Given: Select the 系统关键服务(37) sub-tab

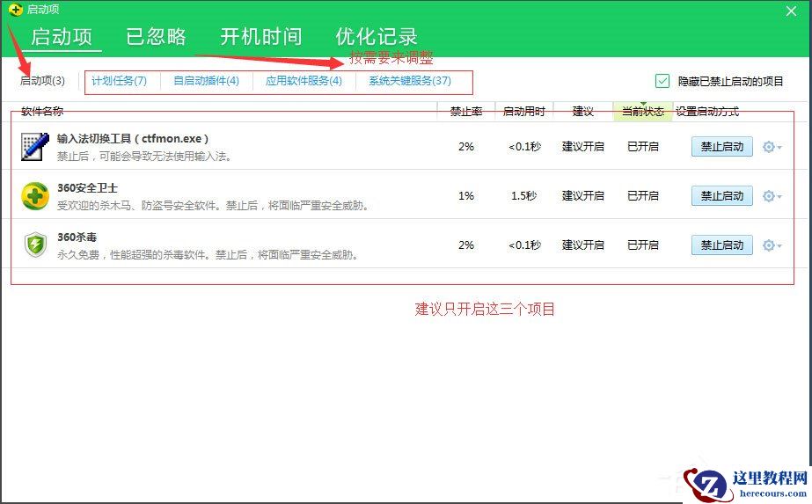Looking at the screenshot, I should 410,81.
